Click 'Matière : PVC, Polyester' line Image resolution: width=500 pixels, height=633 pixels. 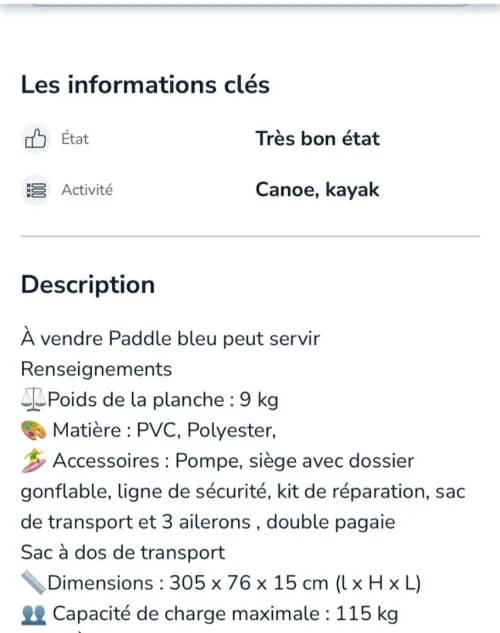(164, 430)
